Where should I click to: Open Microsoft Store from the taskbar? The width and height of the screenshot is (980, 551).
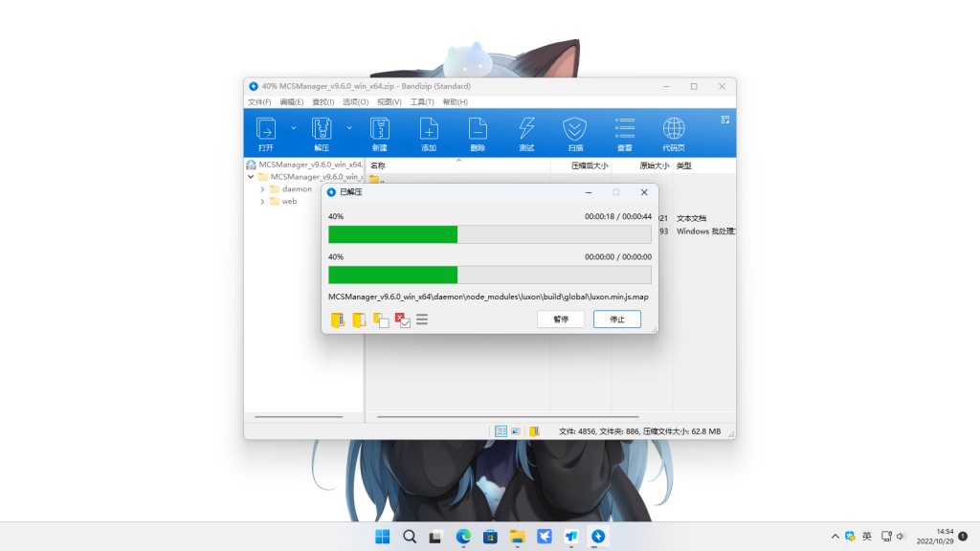(490, 537)
